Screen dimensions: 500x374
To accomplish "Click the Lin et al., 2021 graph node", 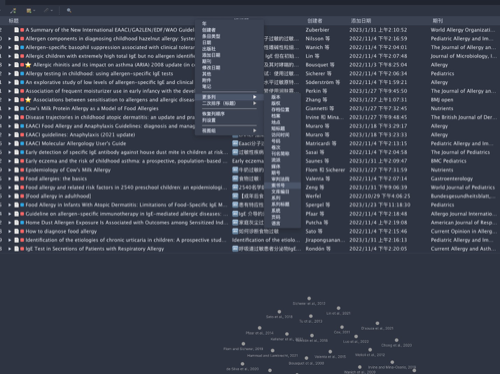I will [x=338, y=308].
